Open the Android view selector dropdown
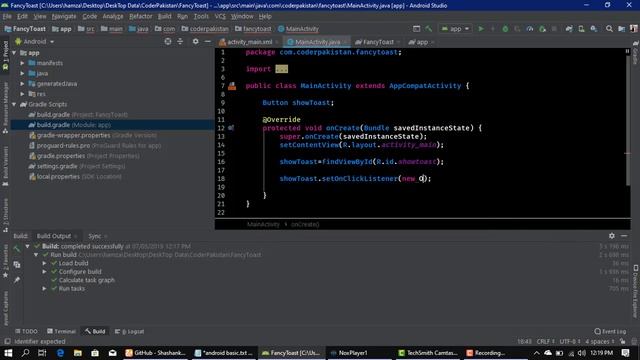 click(34, 42)
